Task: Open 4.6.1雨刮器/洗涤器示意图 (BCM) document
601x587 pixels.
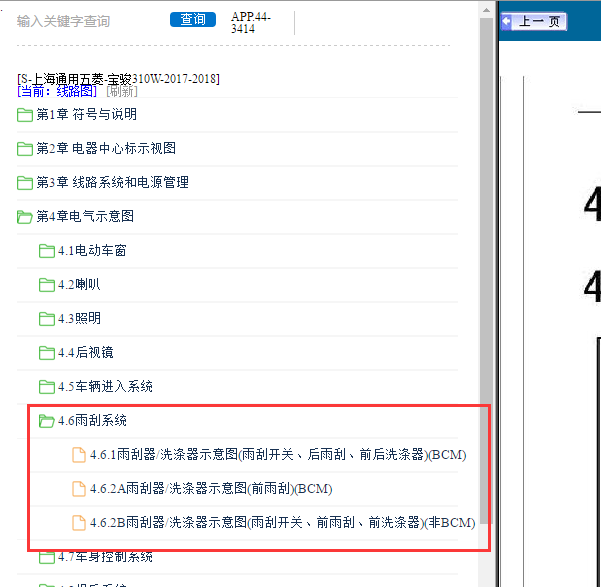Action: pos(278,455)
